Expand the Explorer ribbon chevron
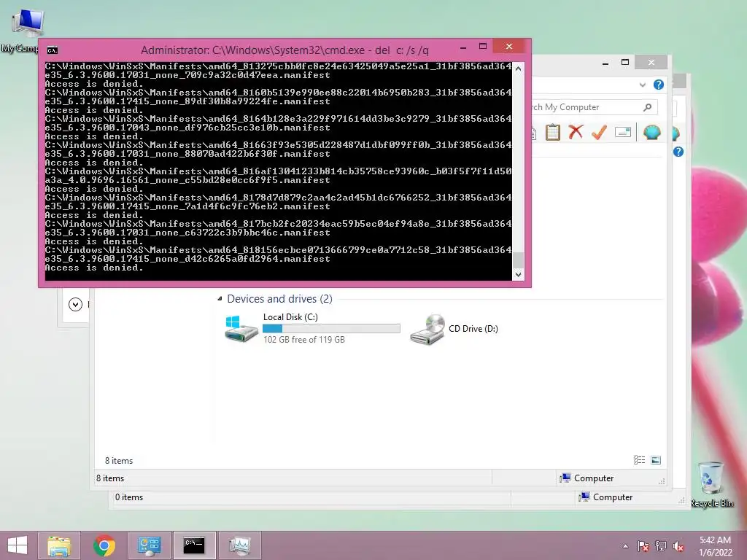This screenshot has height=560, width=747. point(642,85)
